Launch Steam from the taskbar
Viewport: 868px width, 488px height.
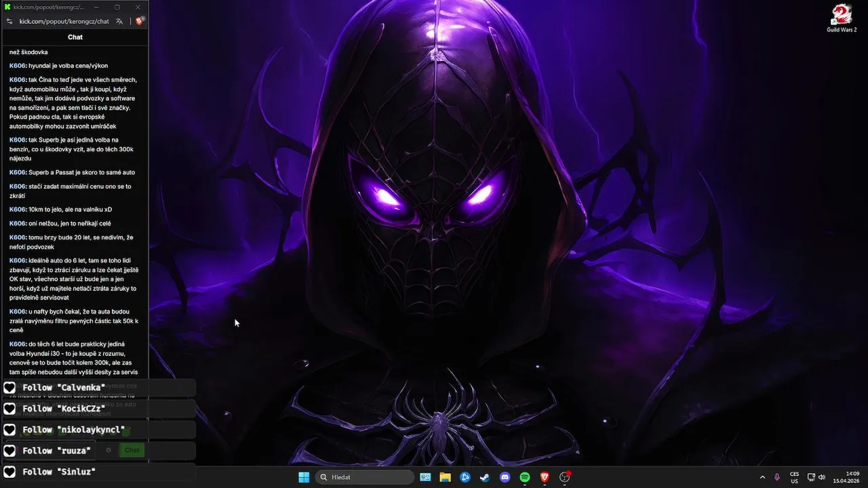click(x=485, y=477)
